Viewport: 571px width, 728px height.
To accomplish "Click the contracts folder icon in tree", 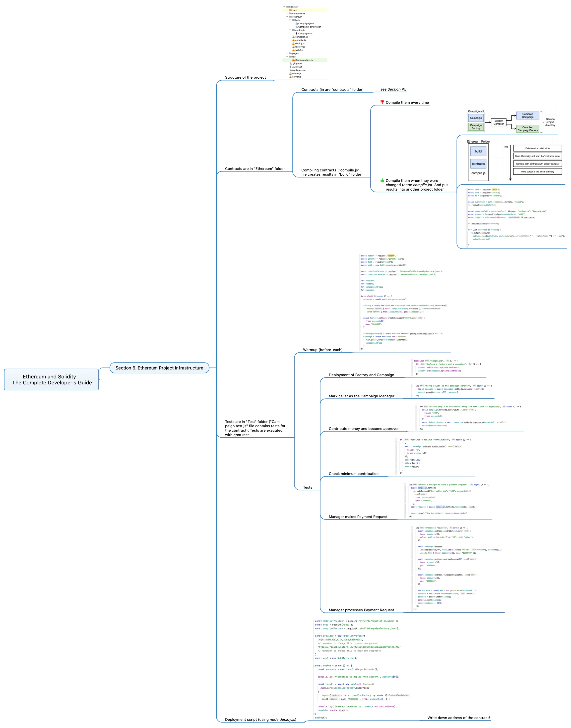I will pyautogui.click(x=294, y=30).
